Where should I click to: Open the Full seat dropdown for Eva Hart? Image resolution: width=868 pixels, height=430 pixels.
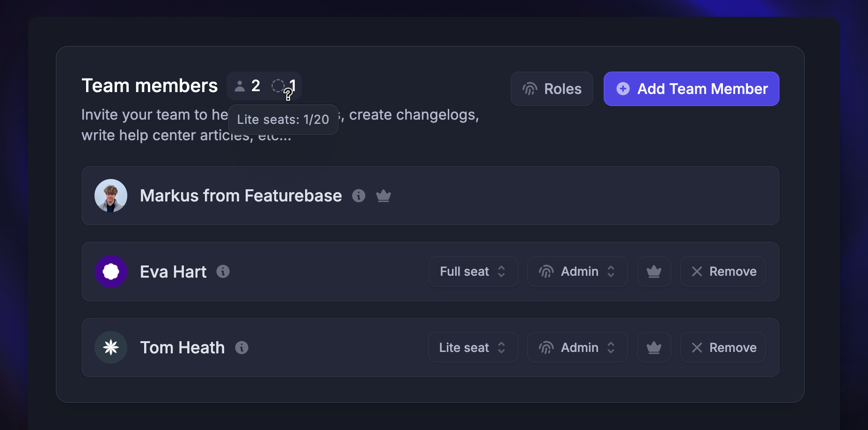(x=473, y=272)
